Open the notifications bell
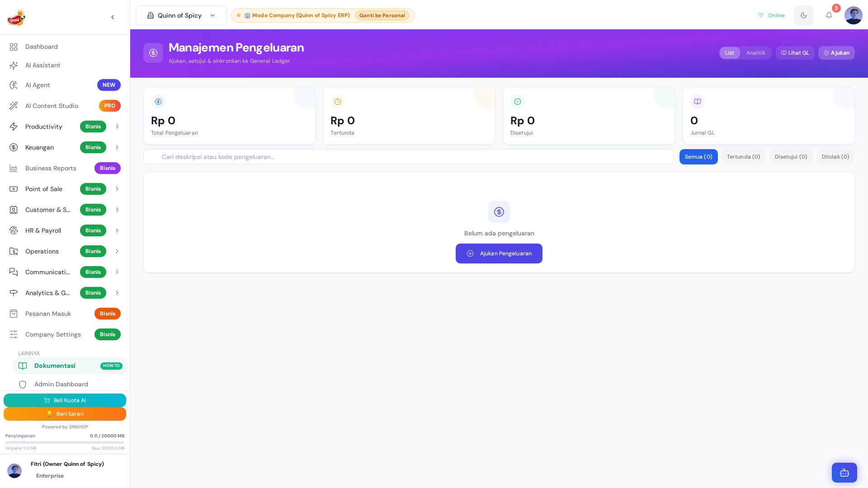The width and height of the screenshot is (868, 488). (829, 15)
